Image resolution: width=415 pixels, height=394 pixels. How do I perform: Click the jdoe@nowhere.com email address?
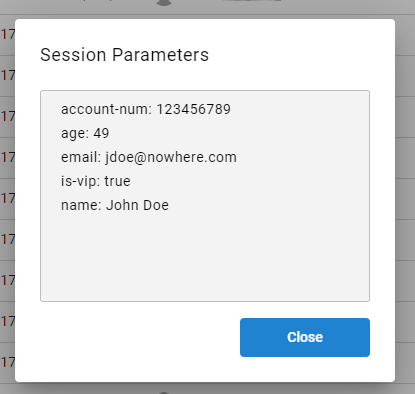171,158
